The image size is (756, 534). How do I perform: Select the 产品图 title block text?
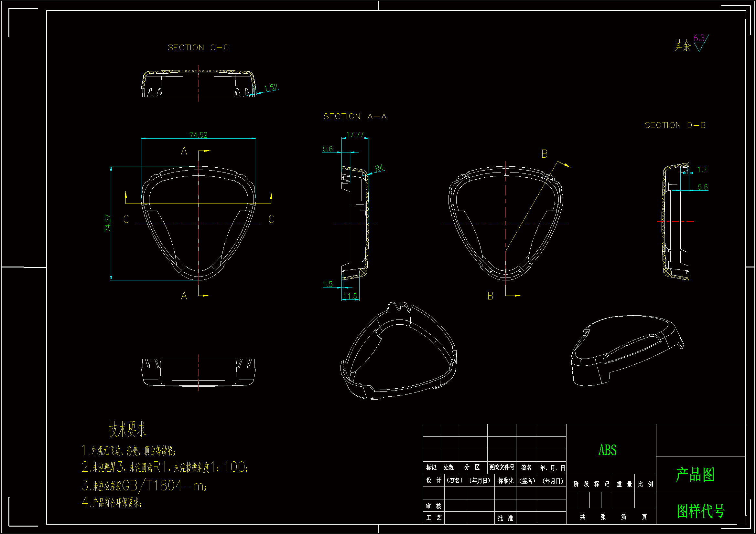[695, 475]
